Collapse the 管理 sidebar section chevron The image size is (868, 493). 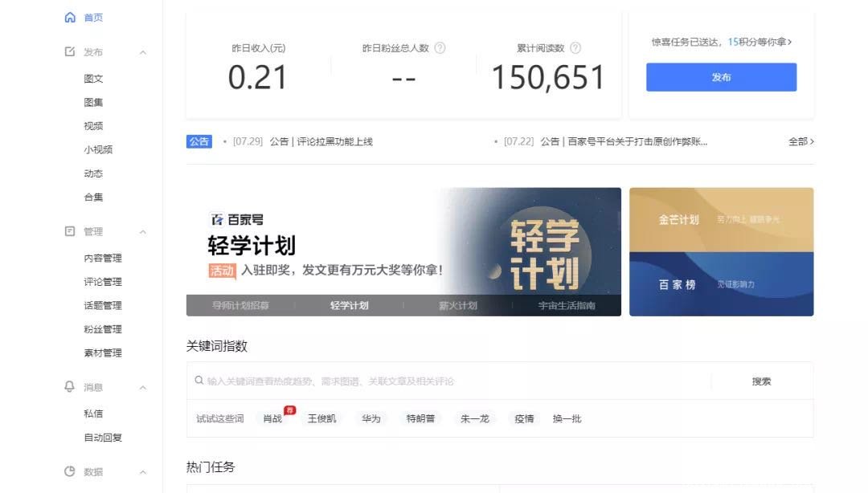pyautogui.click(x=143, y=232)
